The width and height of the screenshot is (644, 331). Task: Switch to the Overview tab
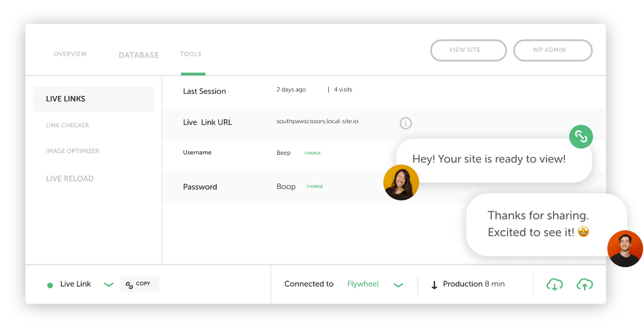pyautogui.click(x=70, y=54)
